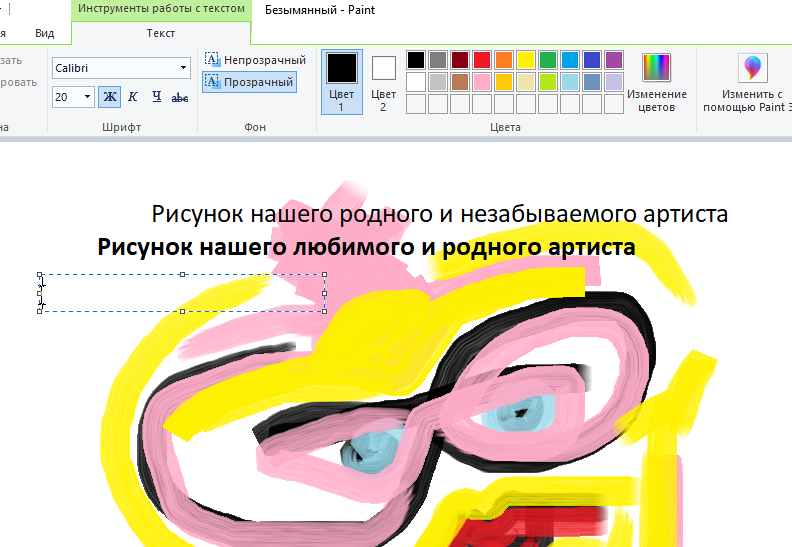Image resolution: width=792 pixels, height=547 pixels.
Task: Switch to the Текст ribbon tab
Action: tap(161, 33)
